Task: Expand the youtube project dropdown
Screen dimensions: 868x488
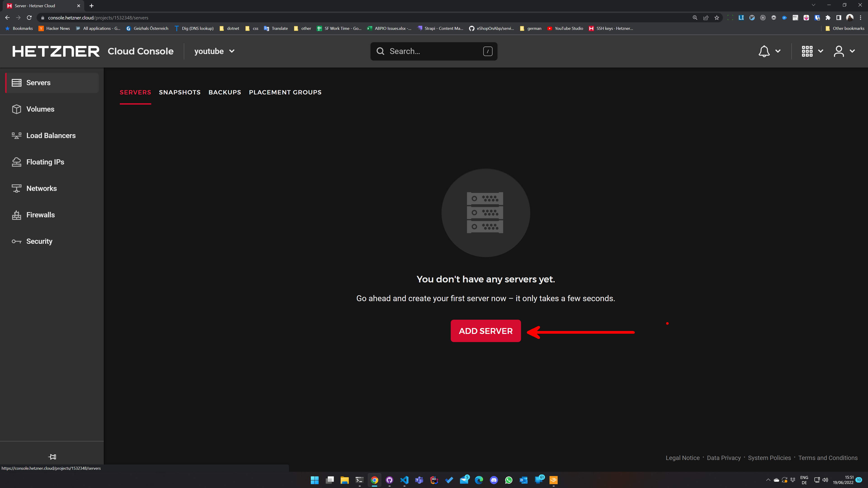Action: pos(214,51)
